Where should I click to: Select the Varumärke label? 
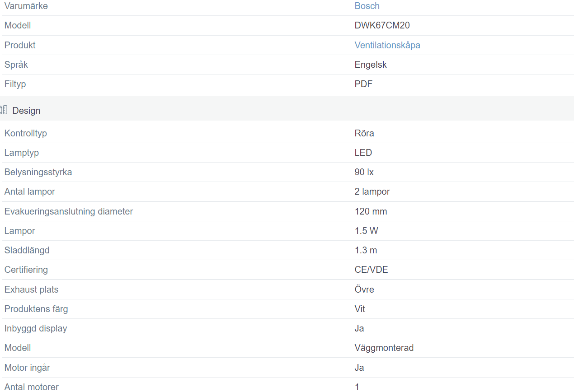pyautogui.click(x=26, y=6)
